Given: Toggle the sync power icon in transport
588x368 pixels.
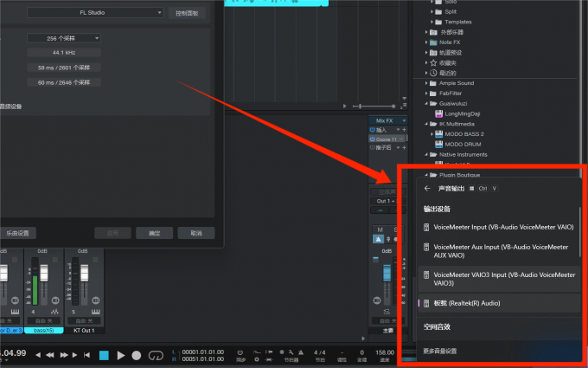Looking at the screenshot, I should [x=240, y=352].
